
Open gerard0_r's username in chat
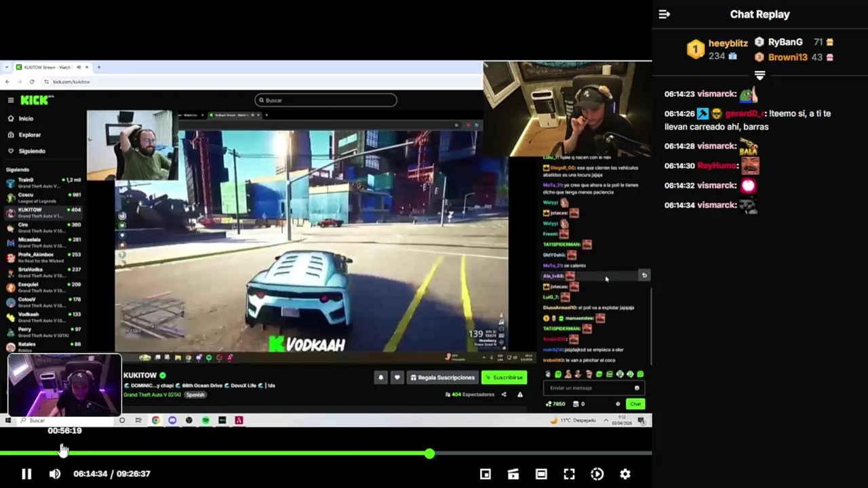tap(743, 114)
